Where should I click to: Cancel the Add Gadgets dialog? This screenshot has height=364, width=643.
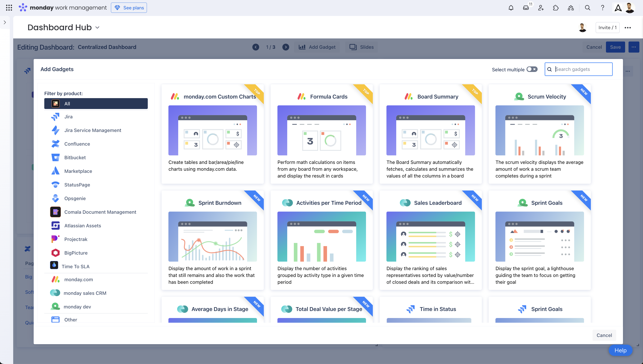tap(604, 335)
